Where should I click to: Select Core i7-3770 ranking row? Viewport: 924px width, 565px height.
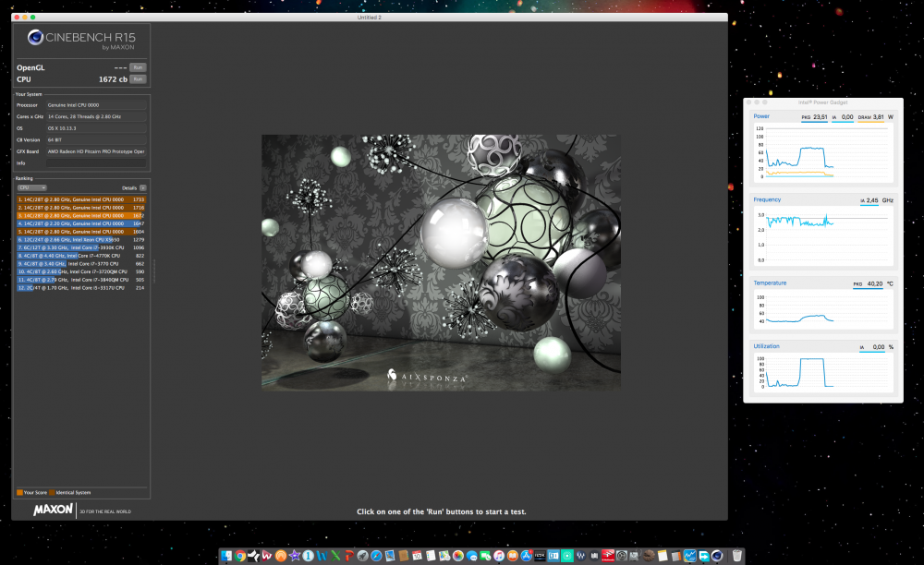pyautogui.click(x=81, y=264)
